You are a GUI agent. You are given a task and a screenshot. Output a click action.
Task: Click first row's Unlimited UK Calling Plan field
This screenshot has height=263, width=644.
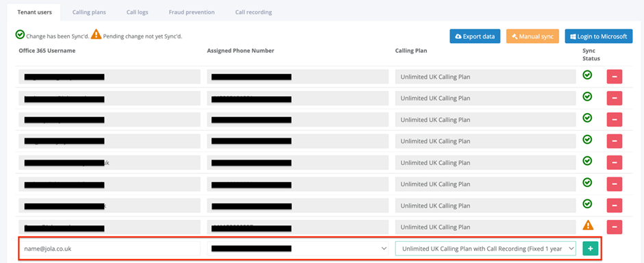pyautogui.click(x=486, y=77)
